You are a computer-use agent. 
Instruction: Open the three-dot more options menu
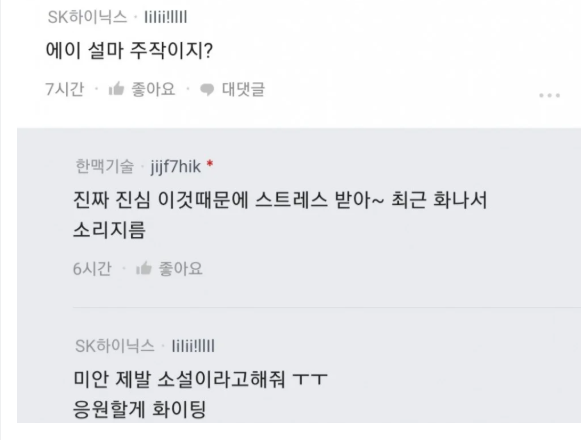549,95
